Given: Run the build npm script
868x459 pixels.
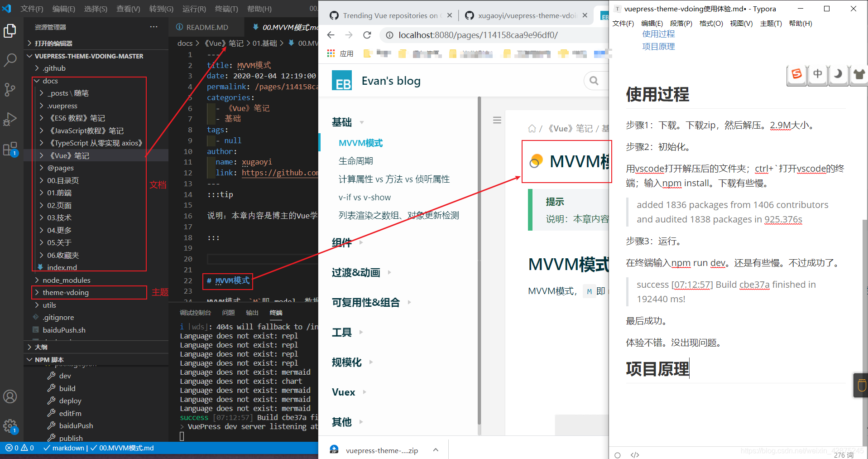Looking at the screenshot, I should [x=67, y=388].
